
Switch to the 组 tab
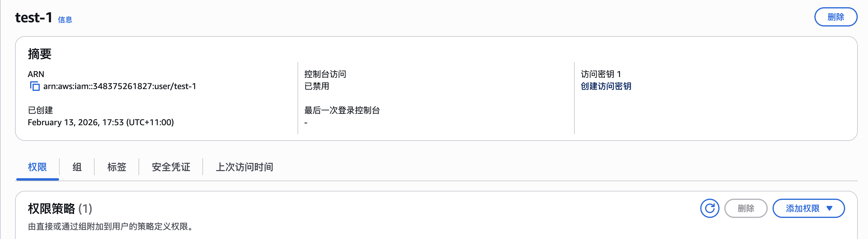(x=76, y=167)
